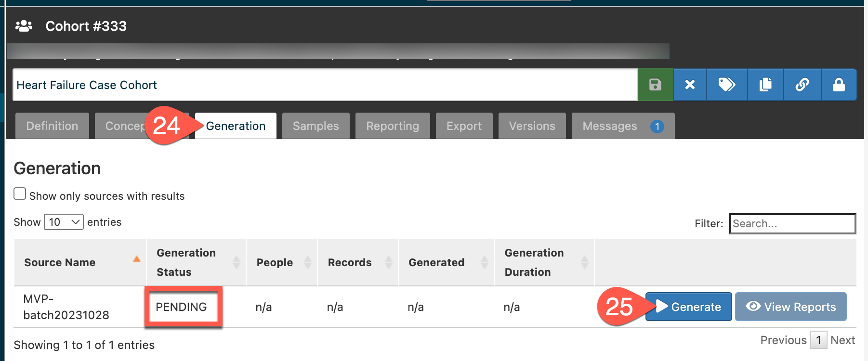Click the Cohort #333 title
Screen dimensions: 868x361
(86, 26)
